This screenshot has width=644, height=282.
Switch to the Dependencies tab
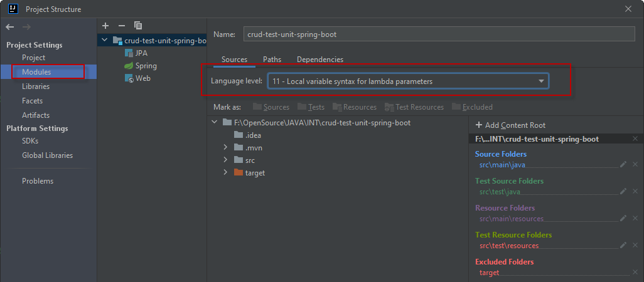320,60
